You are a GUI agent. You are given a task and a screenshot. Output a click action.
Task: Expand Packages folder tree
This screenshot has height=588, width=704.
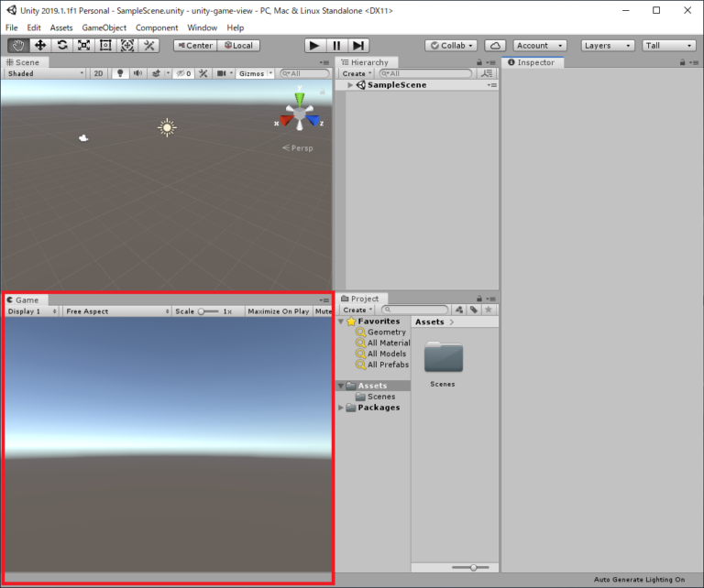pyautogui.click(x=341, y=408)
